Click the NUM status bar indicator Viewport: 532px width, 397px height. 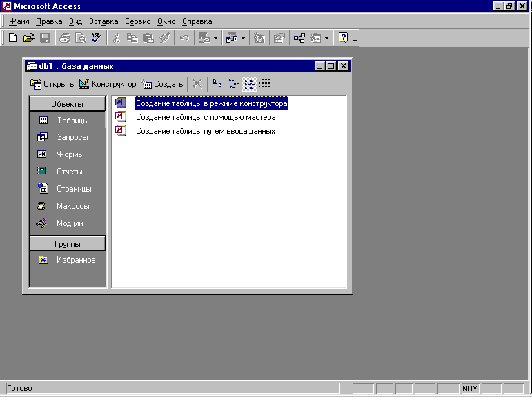[470, 389]
